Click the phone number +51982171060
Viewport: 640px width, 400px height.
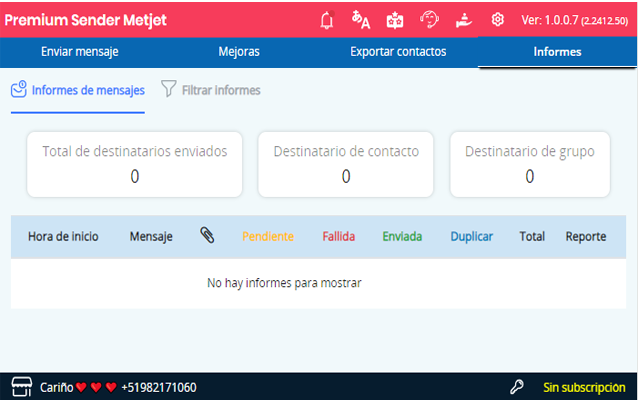click(159, 387)
